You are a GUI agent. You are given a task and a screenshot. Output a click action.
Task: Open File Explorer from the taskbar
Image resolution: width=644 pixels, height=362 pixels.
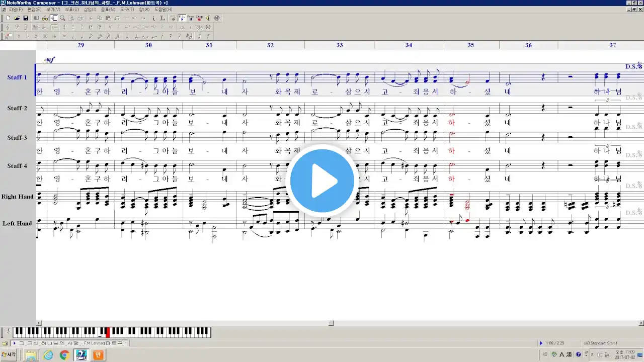(x=31, y=355)
